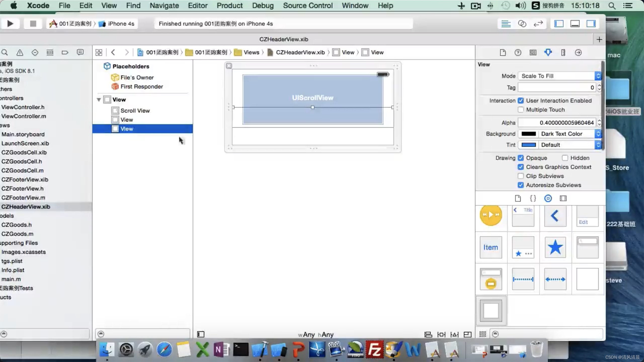Click the Back navigation button in breadcrumb
644x362 pixels.
coord(113,52)
